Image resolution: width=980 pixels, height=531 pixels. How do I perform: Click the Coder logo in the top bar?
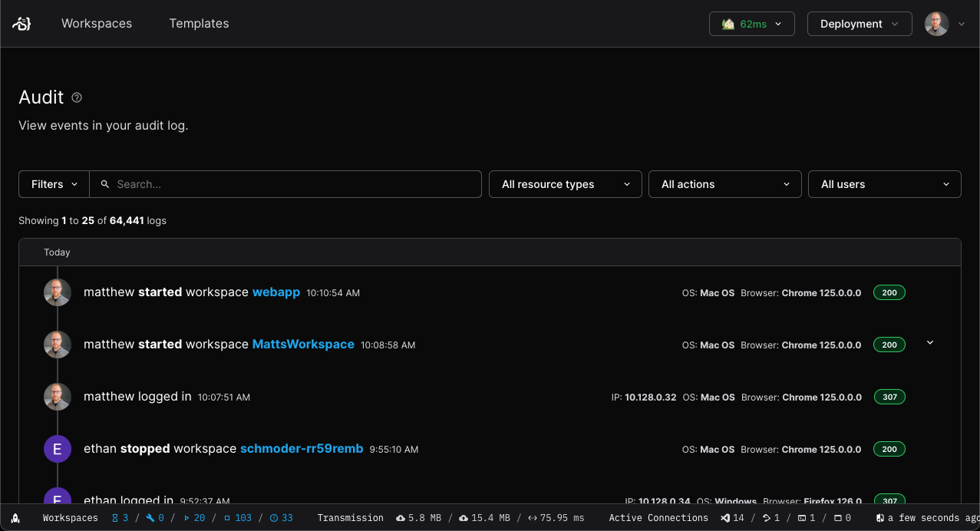[21, 23]
